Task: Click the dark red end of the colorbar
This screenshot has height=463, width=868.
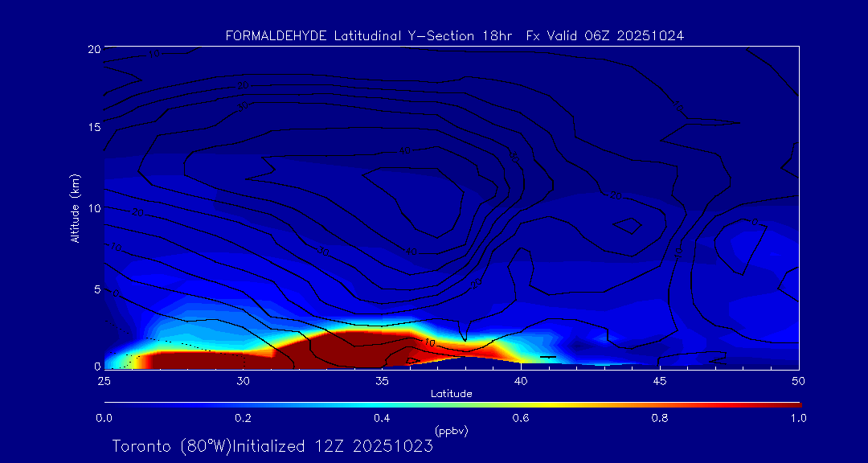Action: point(788,404)
